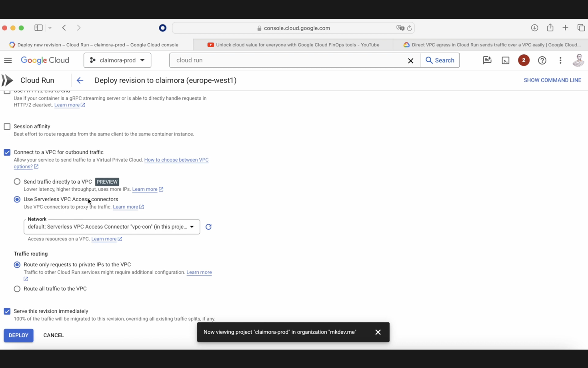Click the Cloud Run product title
Viewport: 588px width, 368px height.
(37, 80)
